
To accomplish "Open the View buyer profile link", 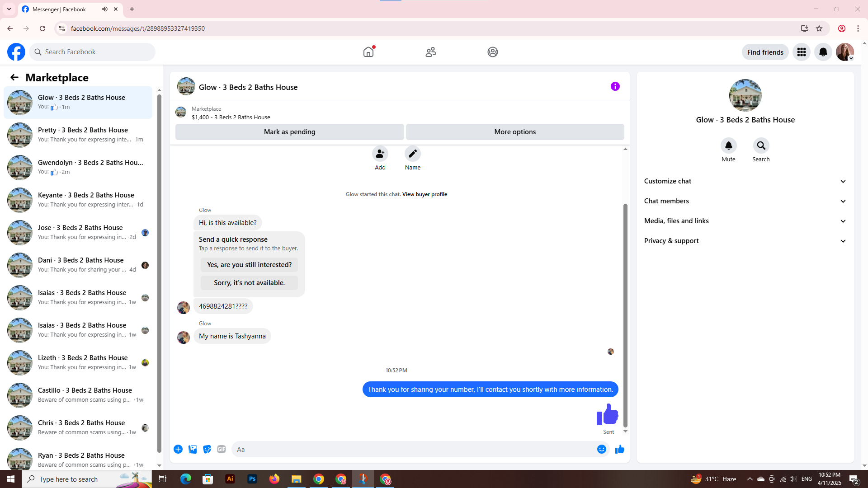I will [x=425, y=194].
